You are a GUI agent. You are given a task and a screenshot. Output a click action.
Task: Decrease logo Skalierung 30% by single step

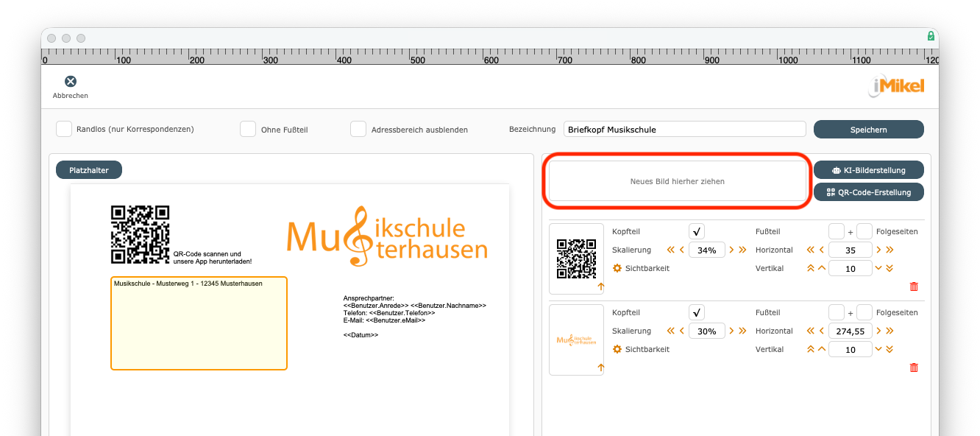(x=682, y=331)
